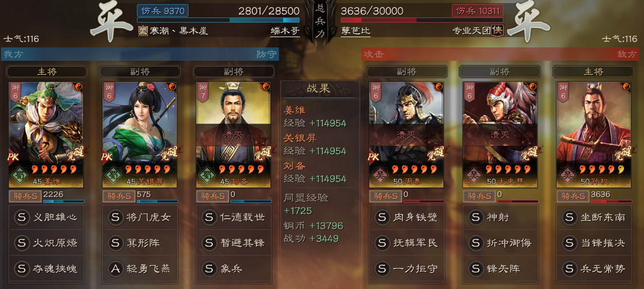Click the 我方 防守 header bar

[x=140, y=54]
